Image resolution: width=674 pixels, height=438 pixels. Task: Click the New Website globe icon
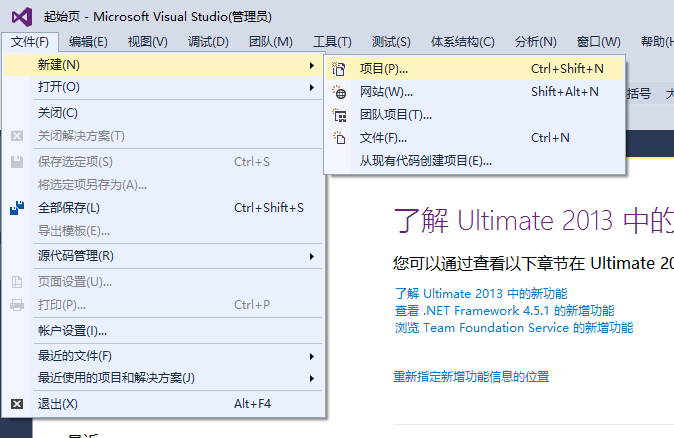339,92
